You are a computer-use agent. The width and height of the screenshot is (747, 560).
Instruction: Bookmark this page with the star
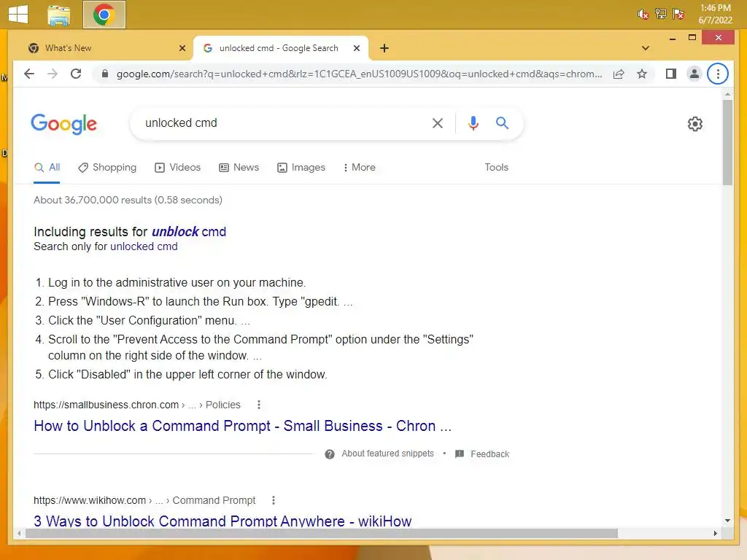[x=642, y=74]
